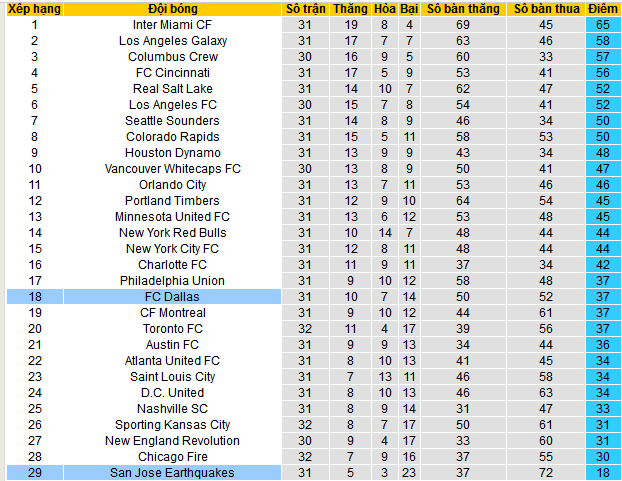622x481 pixels.
Task: Open the Columbus Crew team link
Action: click(172, 56)
